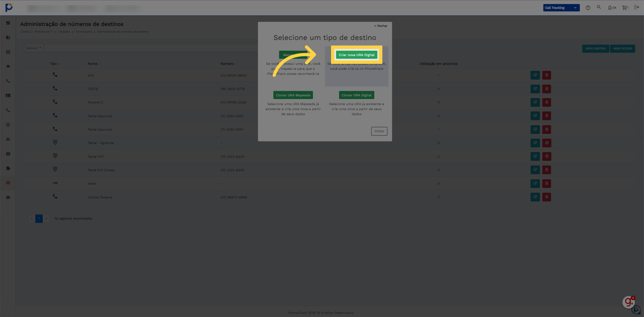The height and width of the screenshot is (317, 644).
Task: Open store icon in sidebar
Action: 8,197
